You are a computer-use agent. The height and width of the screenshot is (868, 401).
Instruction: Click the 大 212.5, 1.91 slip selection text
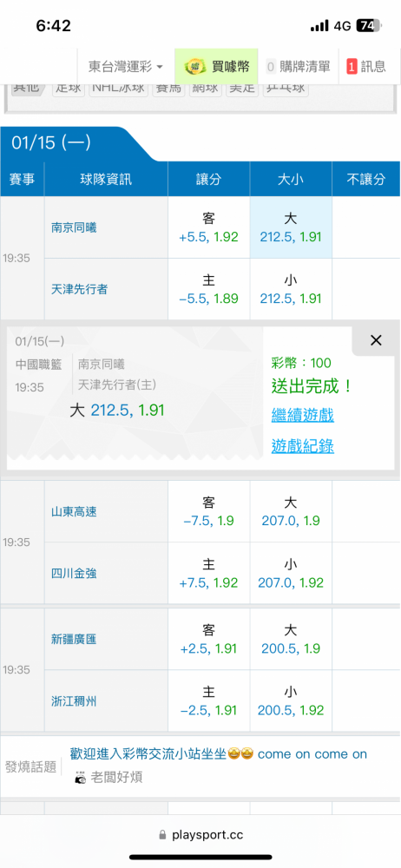pyautogui.click(x=117, y=411)
